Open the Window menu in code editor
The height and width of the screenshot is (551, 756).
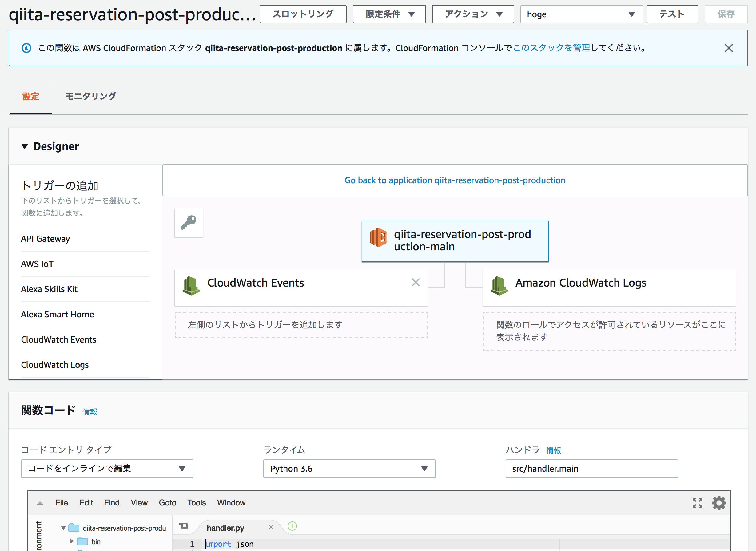[x=231, y=503]
